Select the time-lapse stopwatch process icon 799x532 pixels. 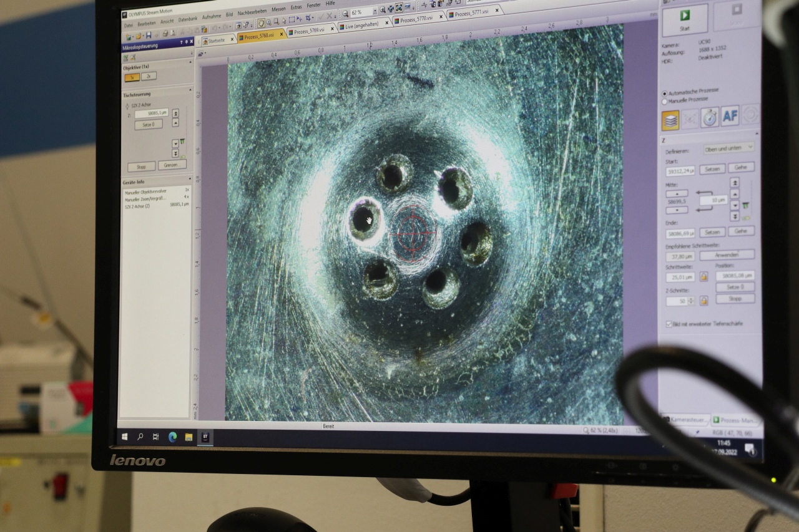coord(710,117)
